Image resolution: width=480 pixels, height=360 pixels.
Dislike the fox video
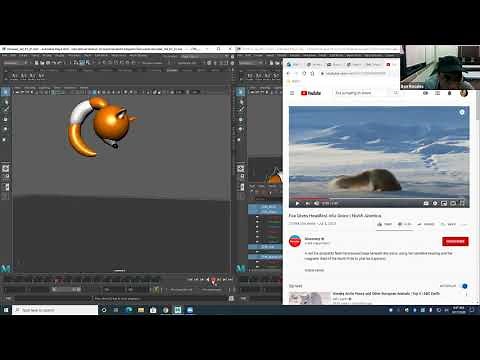(x=404, y=224)
